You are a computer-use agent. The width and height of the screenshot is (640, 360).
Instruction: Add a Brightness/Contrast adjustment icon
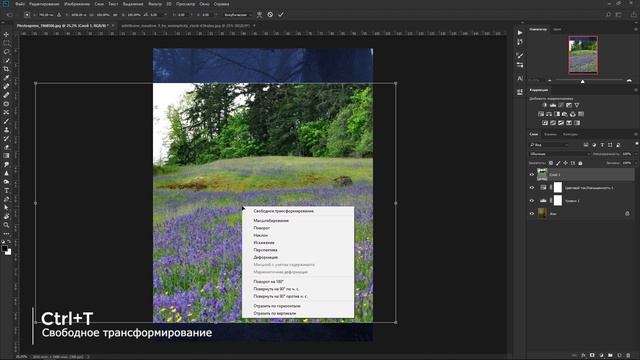pos(544,105)
